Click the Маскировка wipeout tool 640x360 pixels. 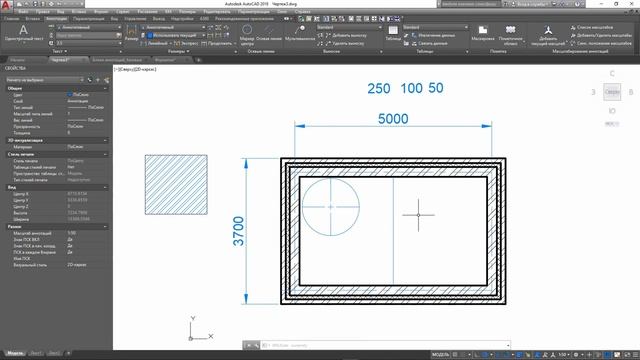point(483,33)
